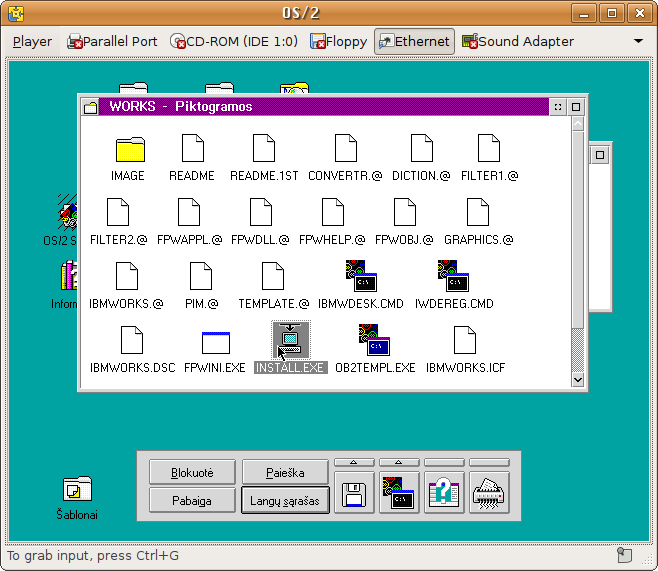Select the PIM.@ file icon
This screenshot has width=658, height=571.
click(x=201, y=276)
